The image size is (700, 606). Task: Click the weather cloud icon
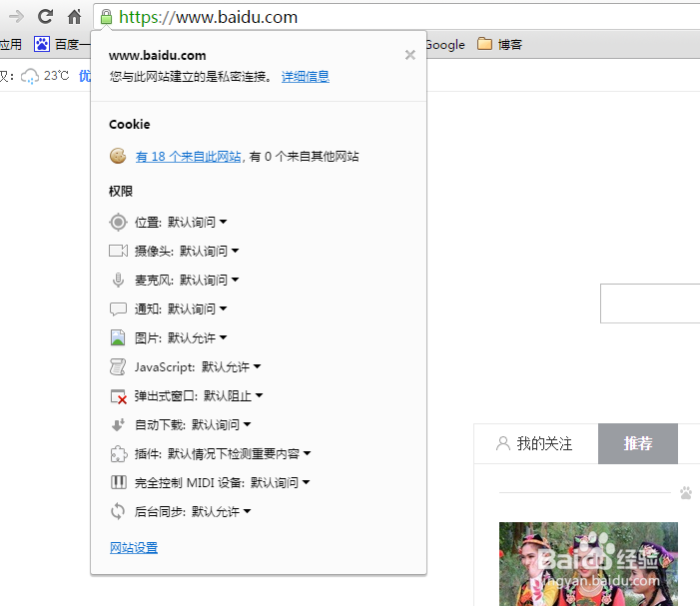pyautogui.click(x=30, y=76)
